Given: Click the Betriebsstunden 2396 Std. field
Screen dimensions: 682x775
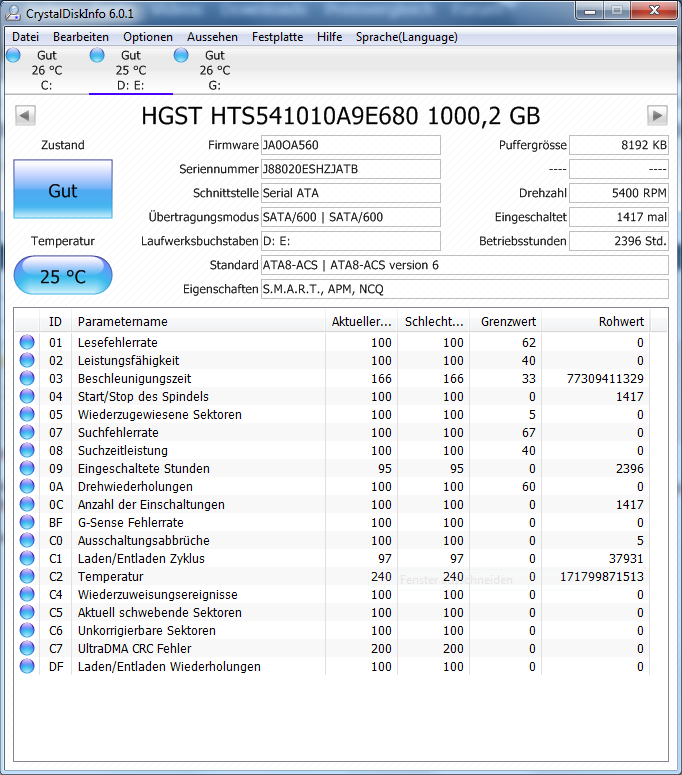Looking at the screenshot, I should [619, 241].
